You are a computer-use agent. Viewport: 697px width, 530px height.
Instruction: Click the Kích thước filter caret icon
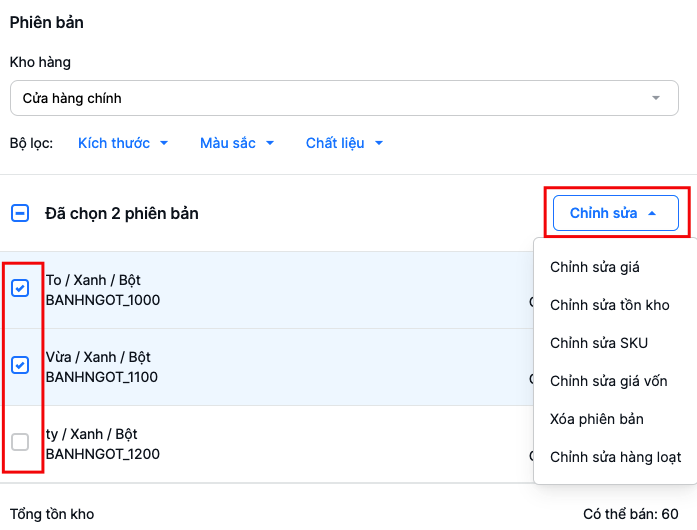(164, 143)
